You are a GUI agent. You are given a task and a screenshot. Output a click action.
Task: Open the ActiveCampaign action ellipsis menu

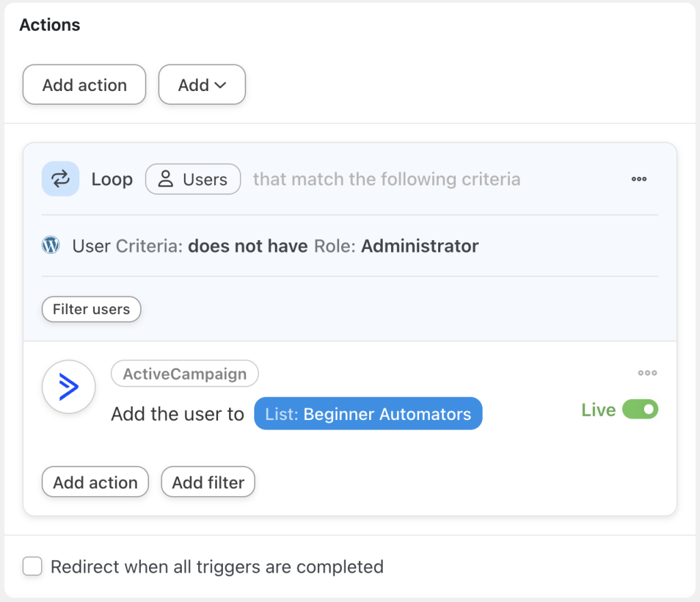[647, 373]
